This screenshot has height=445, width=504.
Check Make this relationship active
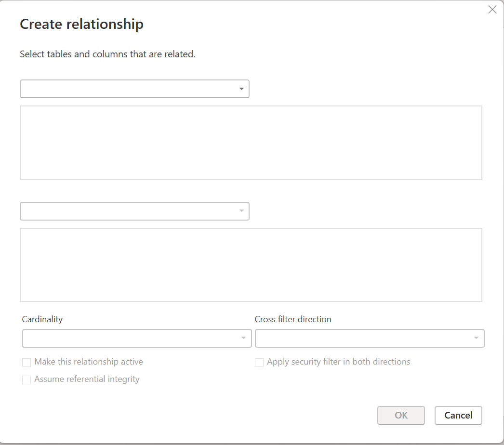click(27, 363)
